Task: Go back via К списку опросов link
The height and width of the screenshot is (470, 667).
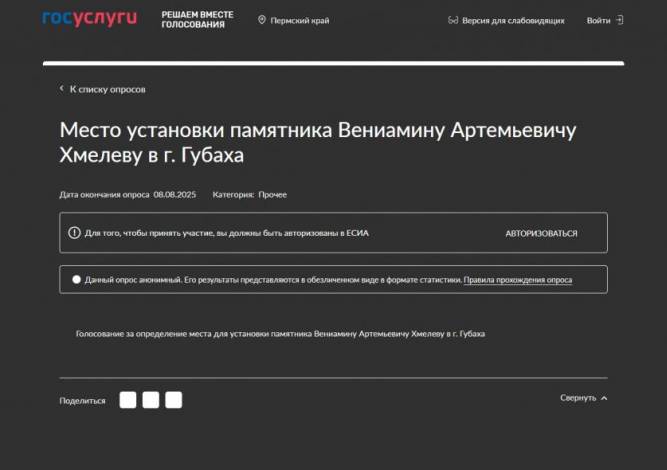Action: (107, 89)
